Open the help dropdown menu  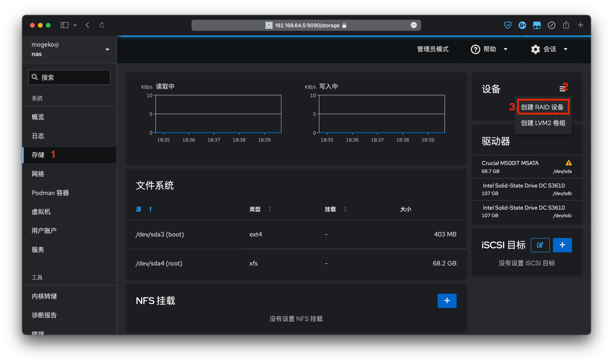click(489, 49)
